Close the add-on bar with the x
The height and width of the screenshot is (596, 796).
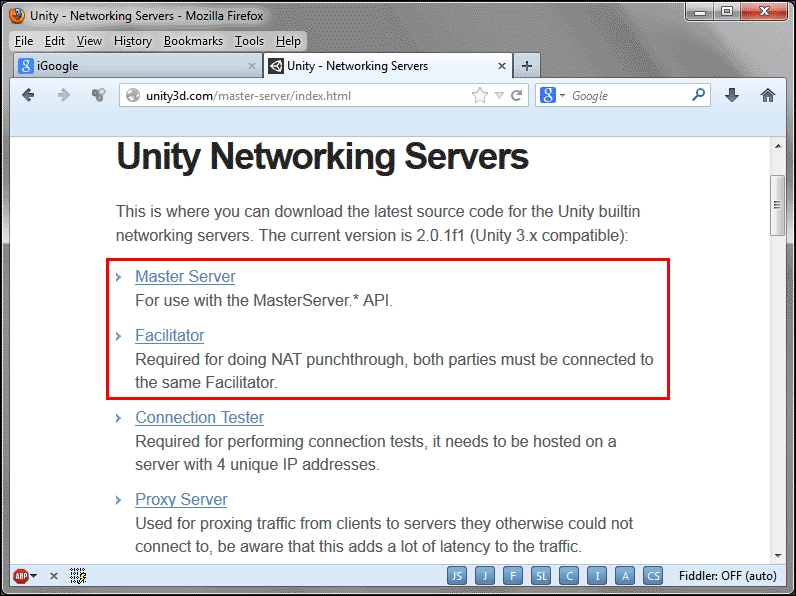coord(54,576)
